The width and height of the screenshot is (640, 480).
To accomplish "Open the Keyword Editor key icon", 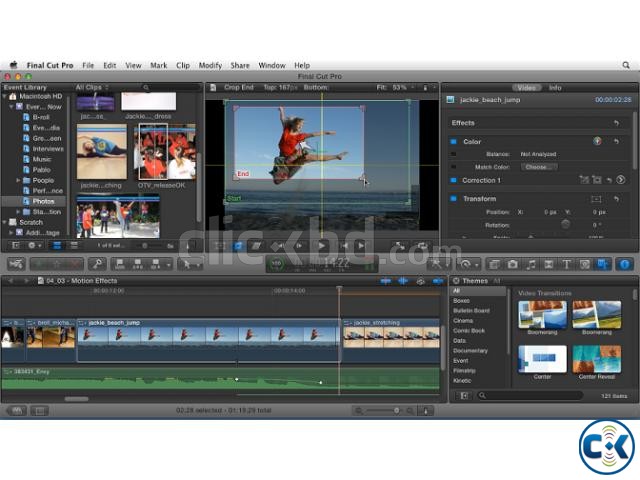I will [x=97, y=264].
